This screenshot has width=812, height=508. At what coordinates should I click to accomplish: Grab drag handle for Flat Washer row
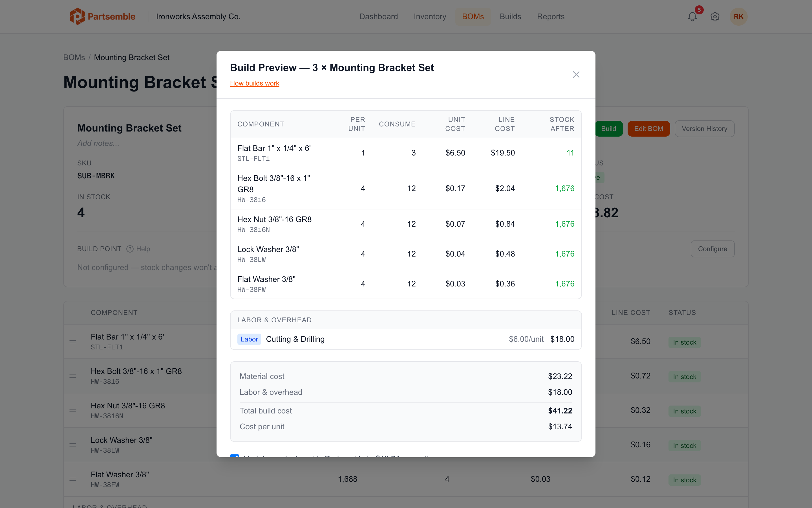(73, 479)
